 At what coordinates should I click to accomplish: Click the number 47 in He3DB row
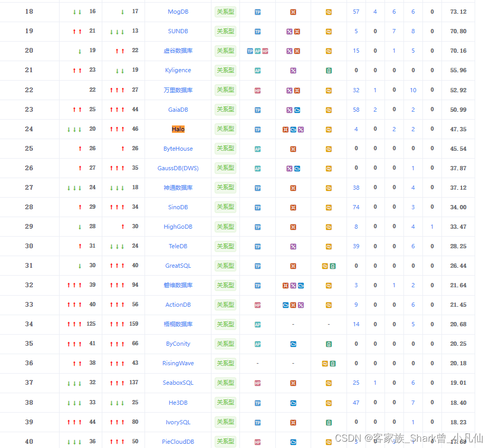click(356, 403)
